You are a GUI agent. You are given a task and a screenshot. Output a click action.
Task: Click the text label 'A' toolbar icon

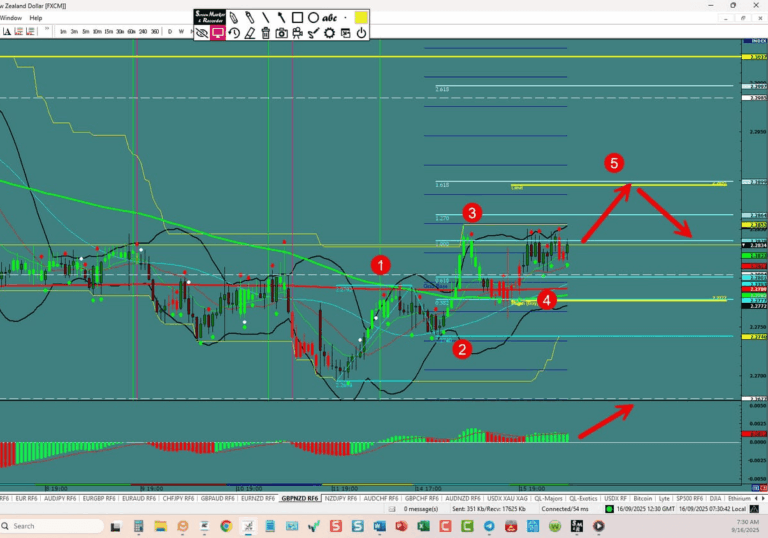point(7,31)
